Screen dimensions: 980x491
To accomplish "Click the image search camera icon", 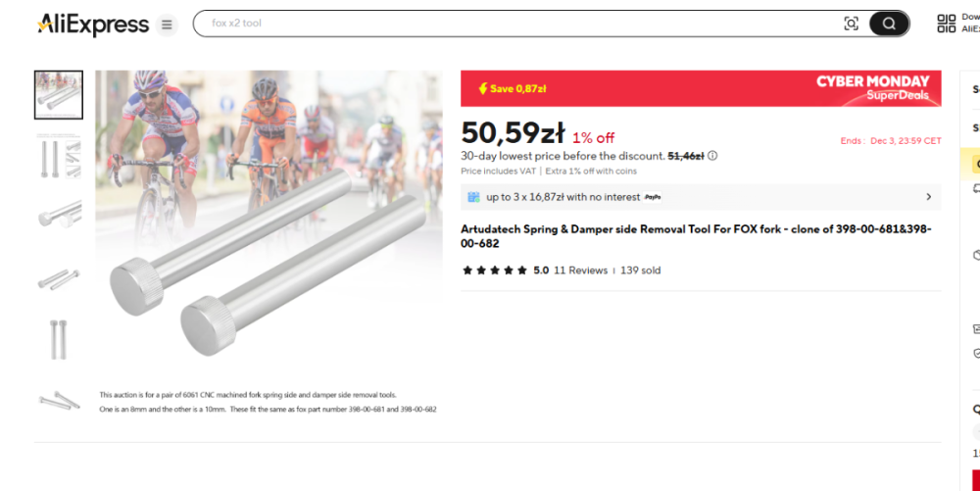I will pyautogui.click(x=851, y=24).
